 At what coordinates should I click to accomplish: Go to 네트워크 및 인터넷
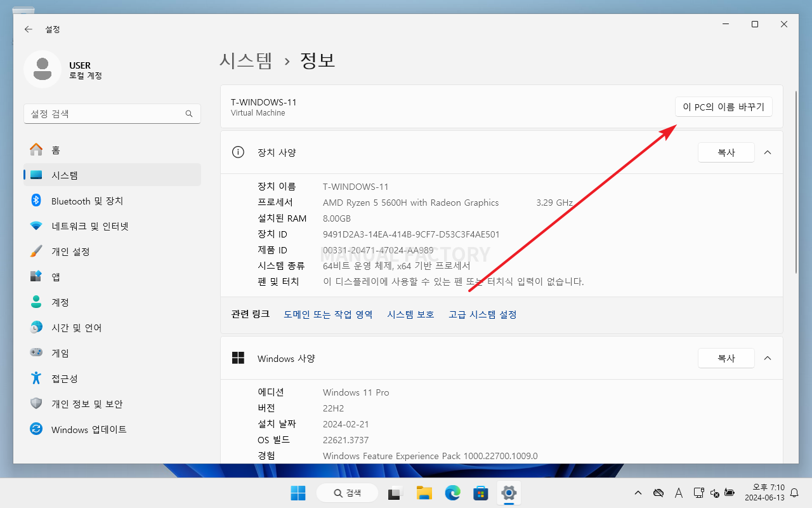[112, 226]
